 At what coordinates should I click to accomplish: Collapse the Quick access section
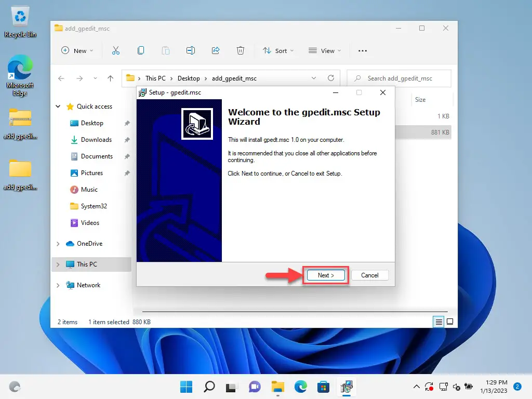pyautogui.click(x=58, y=106)
